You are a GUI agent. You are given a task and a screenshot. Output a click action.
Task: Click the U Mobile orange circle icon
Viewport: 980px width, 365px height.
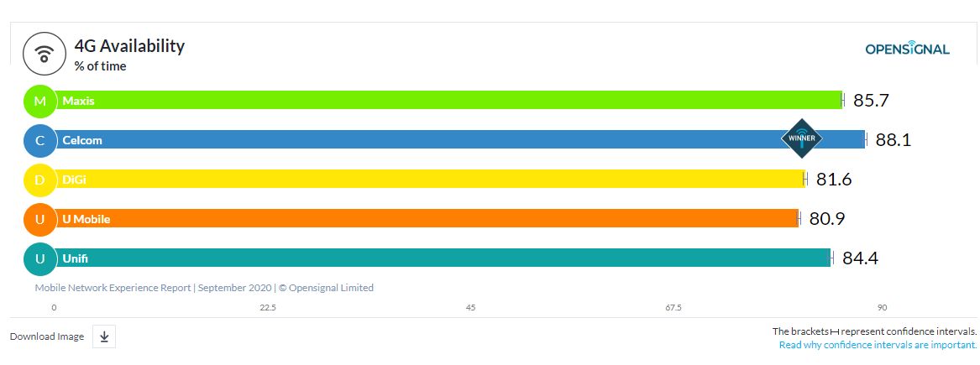[39, 219]
